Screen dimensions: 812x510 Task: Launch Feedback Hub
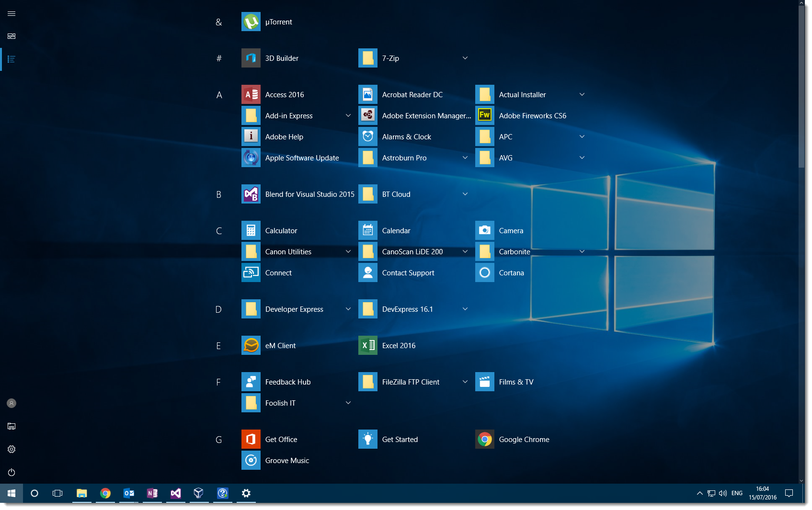point(288,382)
